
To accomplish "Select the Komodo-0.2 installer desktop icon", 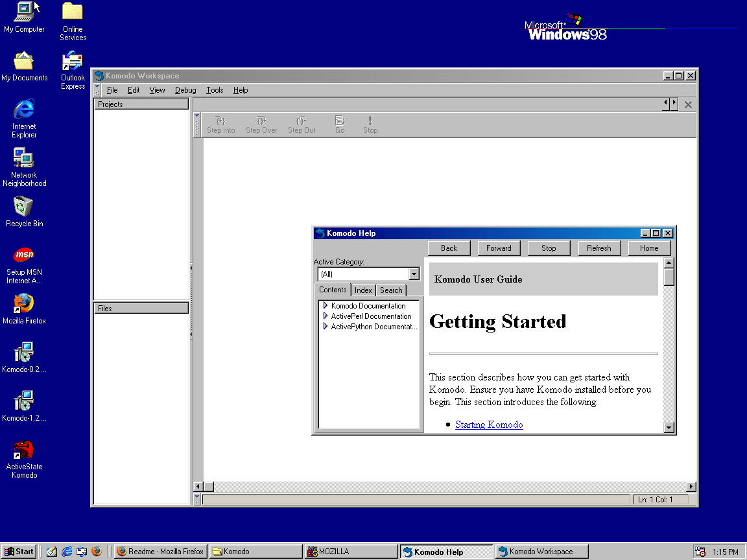I will coord(24,358).
